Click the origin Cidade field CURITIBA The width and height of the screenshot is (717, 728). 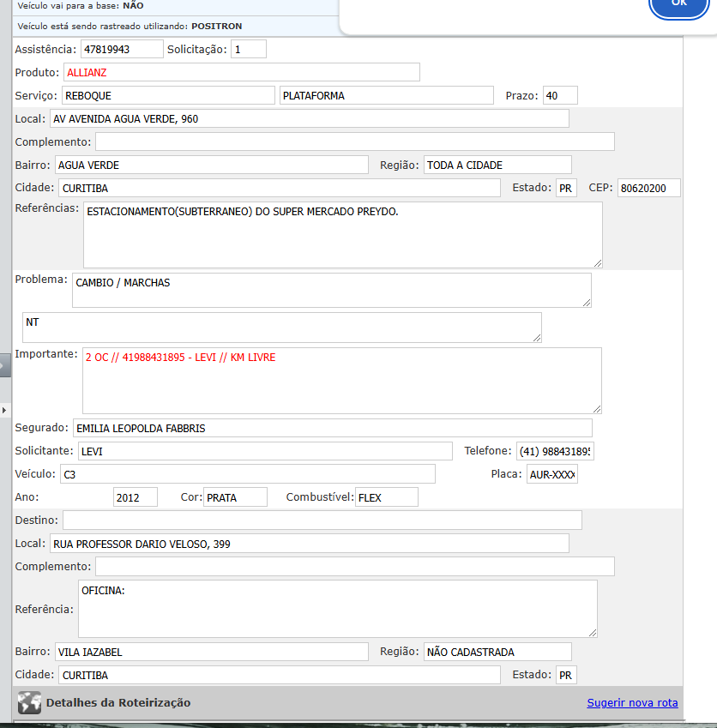(x=279, y=188)
